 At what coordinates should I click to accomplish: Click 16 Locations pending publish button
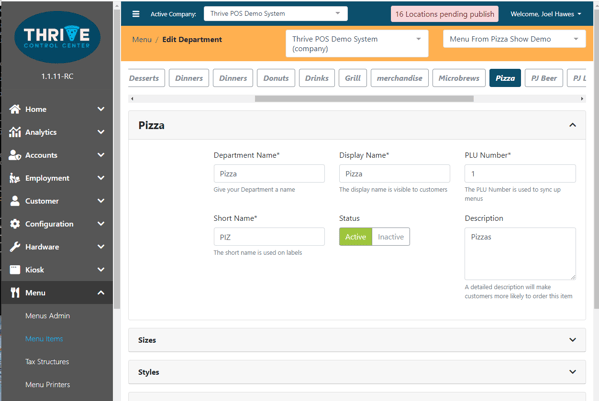[445, 14]
